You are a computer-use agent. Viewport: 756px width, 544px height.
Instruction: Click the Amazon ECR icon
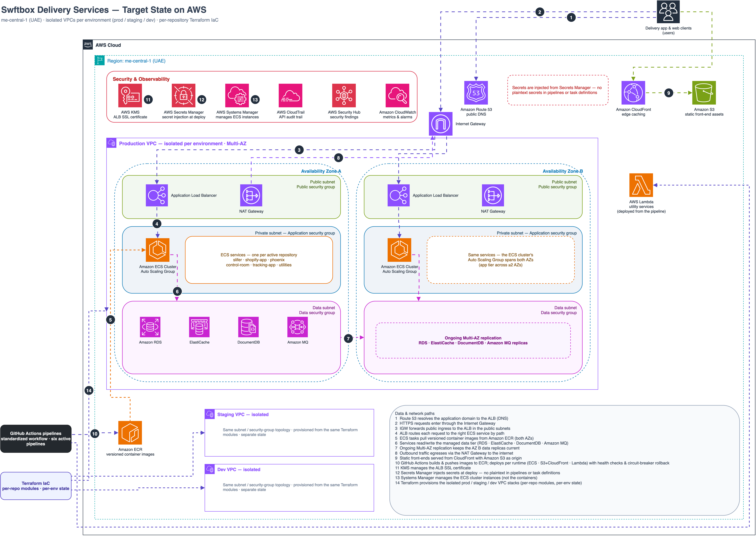130,433
